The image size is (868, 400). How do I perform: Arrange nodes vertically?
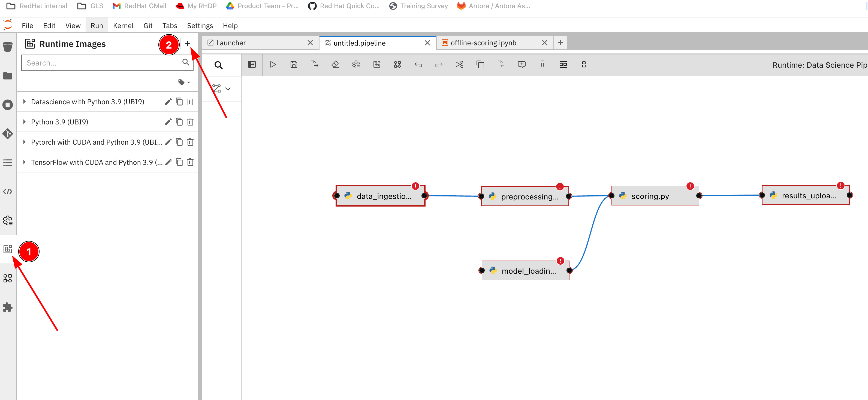point(584,64)
